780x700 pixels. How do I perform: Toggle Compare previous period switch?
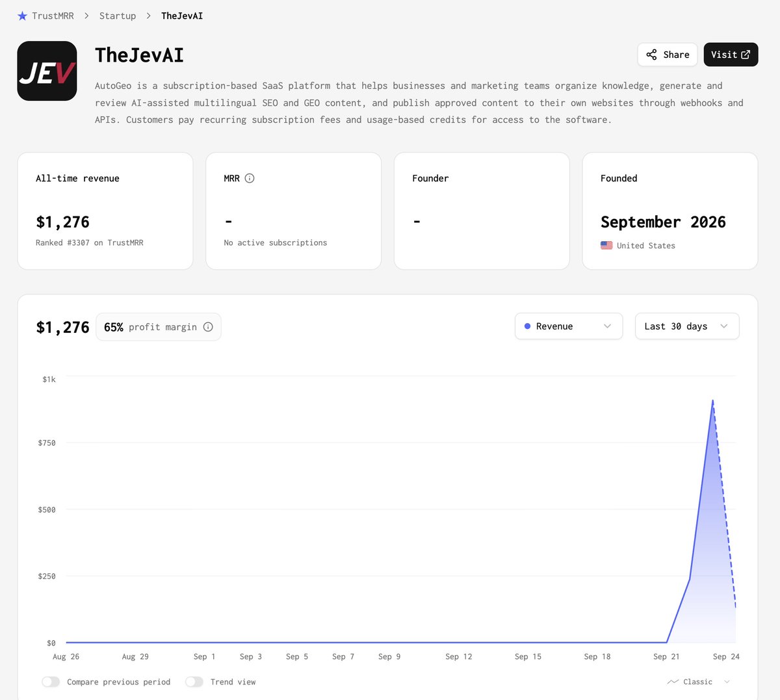click(x=51, y=682)
